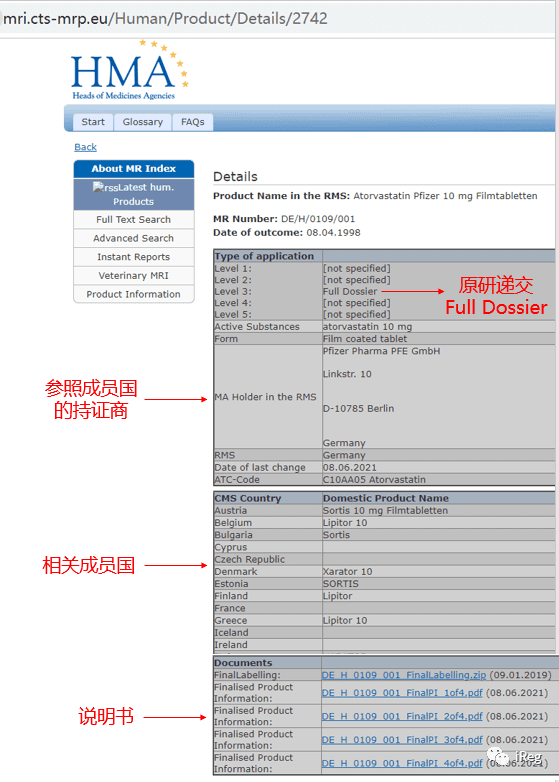Click the HMA Heads of Medicines Agencies logo
The image size is (559, 782).
point(130,70)
